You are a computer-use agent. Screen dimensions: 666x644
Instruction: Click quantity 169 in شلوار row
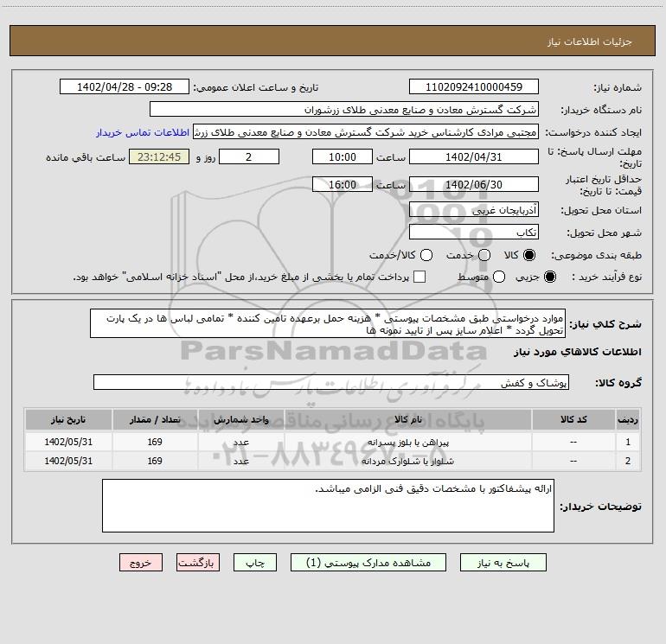(155, 461)
